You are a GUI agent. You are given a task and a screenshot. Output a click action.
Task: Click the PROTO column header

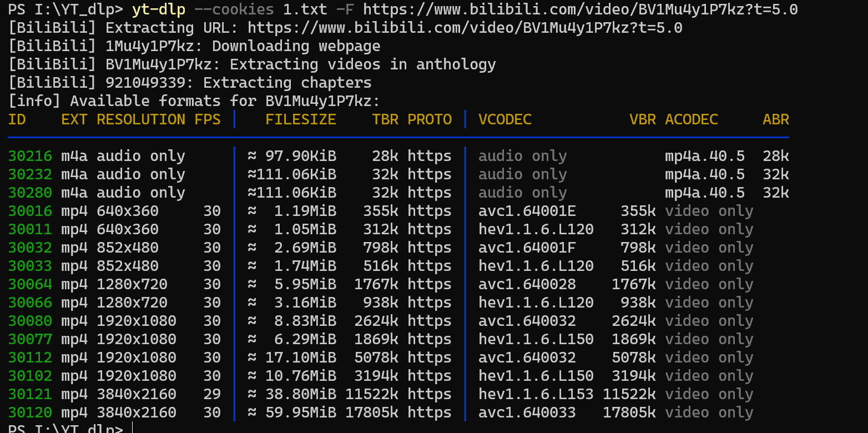coord(430,119)
